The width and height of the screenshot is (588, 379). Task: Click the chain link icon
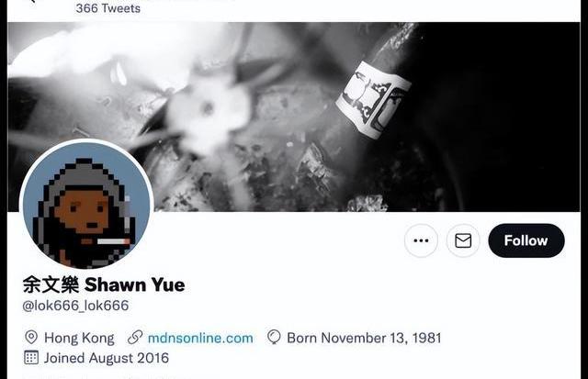[x=135, y=338]
